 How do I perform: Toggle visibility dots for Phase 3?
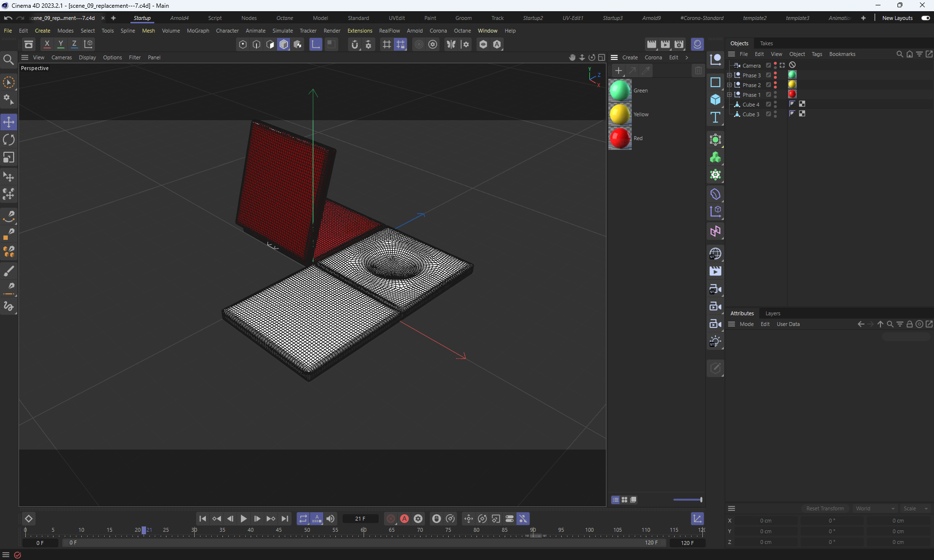(775, 75)
